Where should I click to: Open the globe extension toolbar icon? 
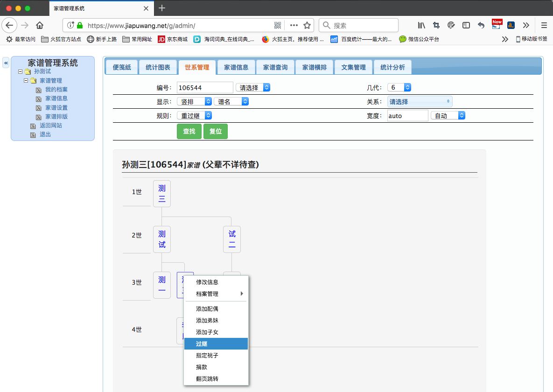click(x=451, y=25)
